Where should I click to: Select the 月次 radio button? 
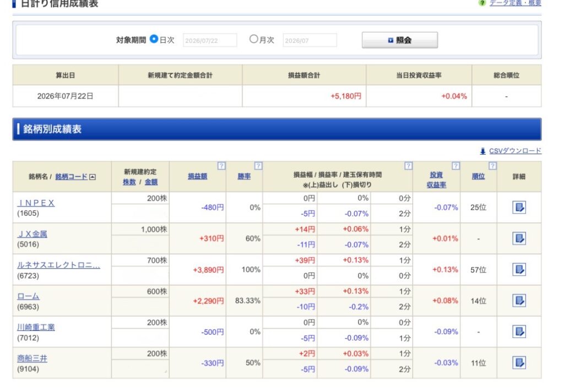(x=253, y=39)
